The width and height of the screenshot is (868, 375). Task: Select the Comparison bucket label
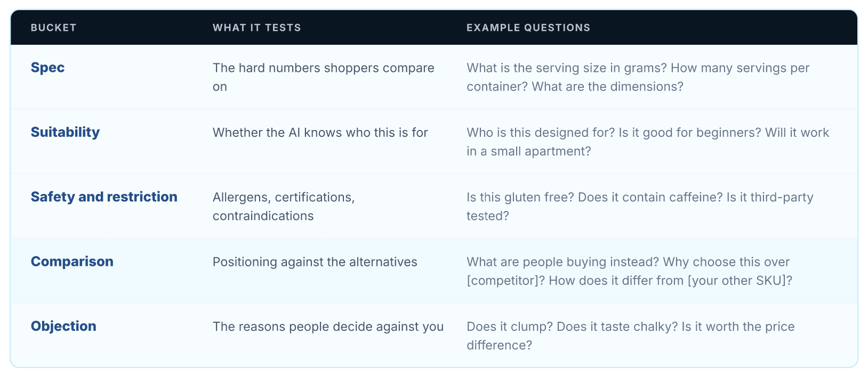(72, 262)
